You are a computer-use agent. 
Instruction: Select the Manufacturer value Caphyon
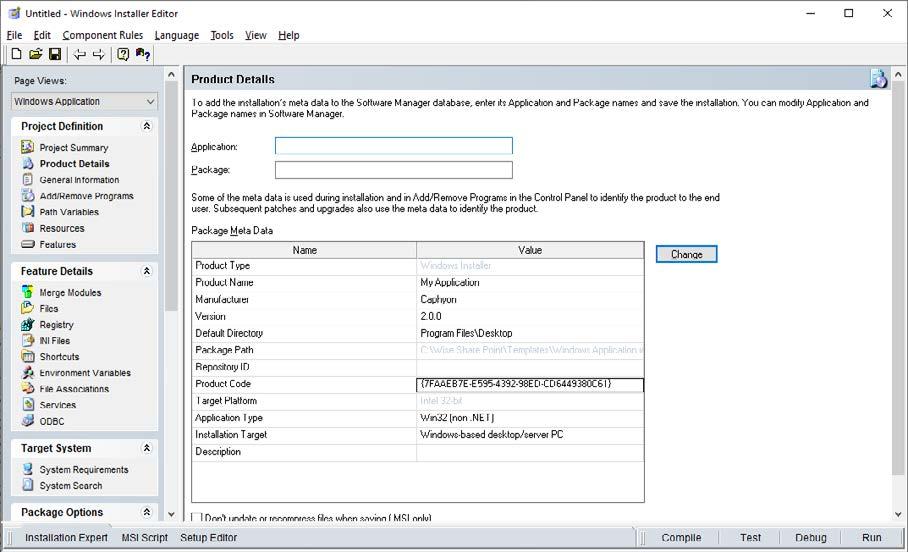[530, 299]
